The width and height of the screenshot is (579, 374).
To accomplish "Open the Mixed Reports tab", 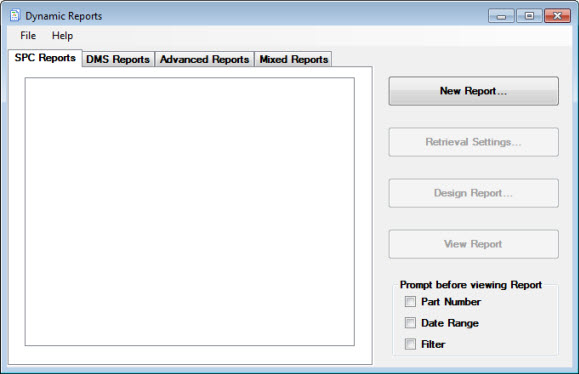I will 294,59.
